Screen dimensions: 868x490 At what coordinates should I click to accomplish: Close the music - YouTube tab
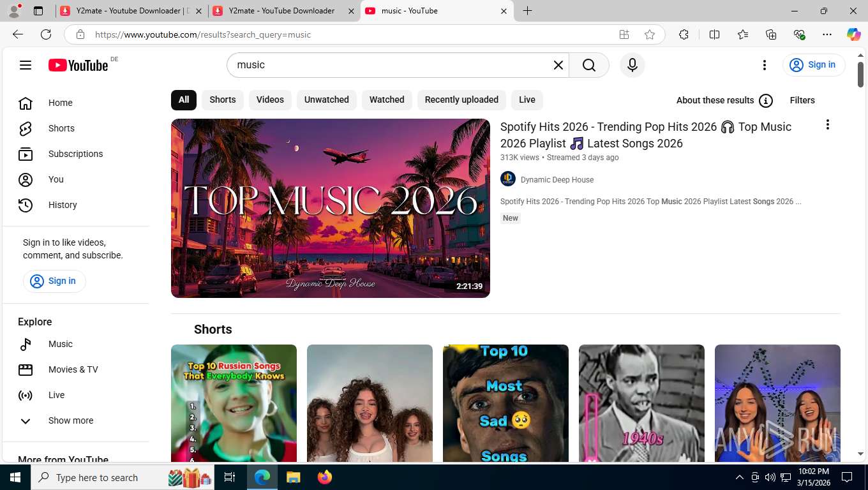pyautogui.click(x=504, y=11)
